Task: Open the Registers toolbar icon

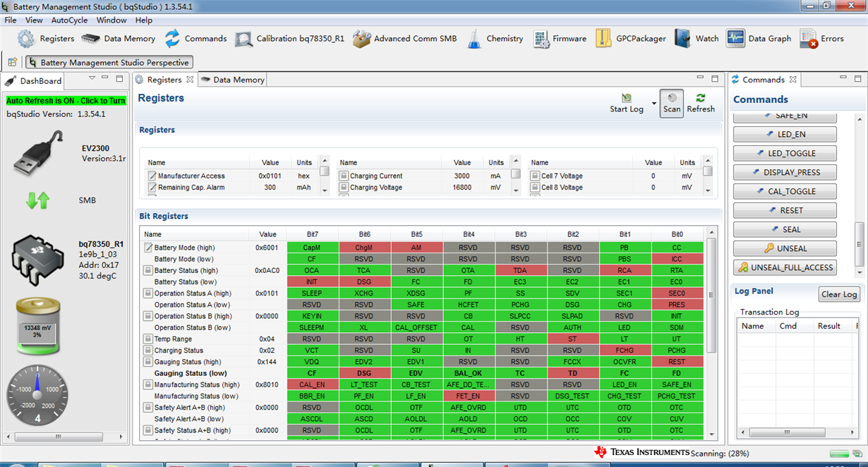Action: 26,39
